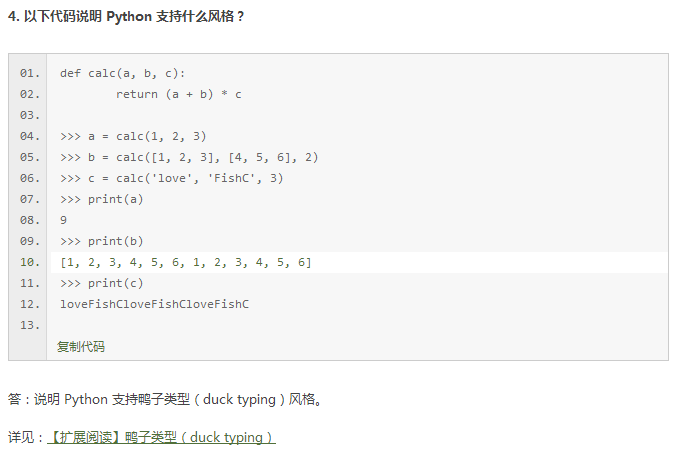678x453 pixels.
Task: Click the 复制代码 copy code link
Action: click(81, 346)
